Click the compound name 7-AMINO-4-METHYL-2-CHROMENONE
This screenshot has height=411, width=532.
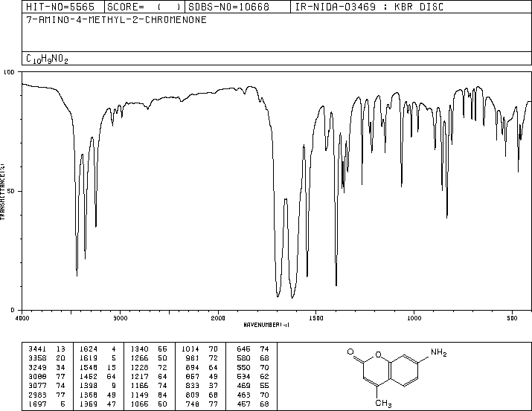point(116,19)
